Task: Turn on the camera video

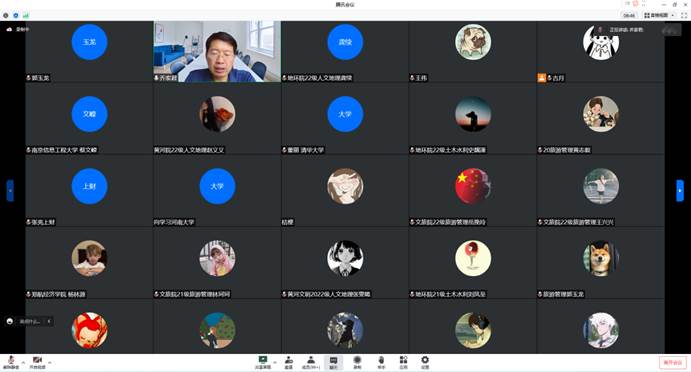Action: [x=37, y=362]
